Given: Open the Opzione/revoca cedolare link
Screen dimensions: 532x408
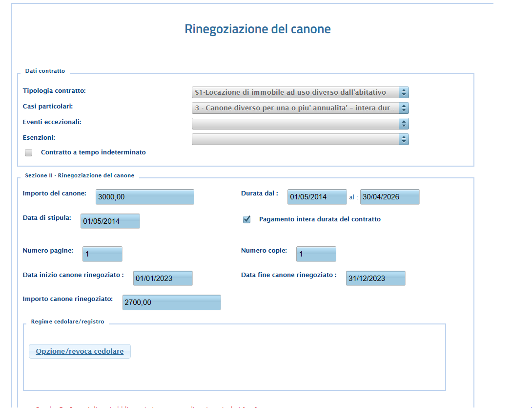Looking at the screenshot, I should pyautogui.click(x=80, y=351).
